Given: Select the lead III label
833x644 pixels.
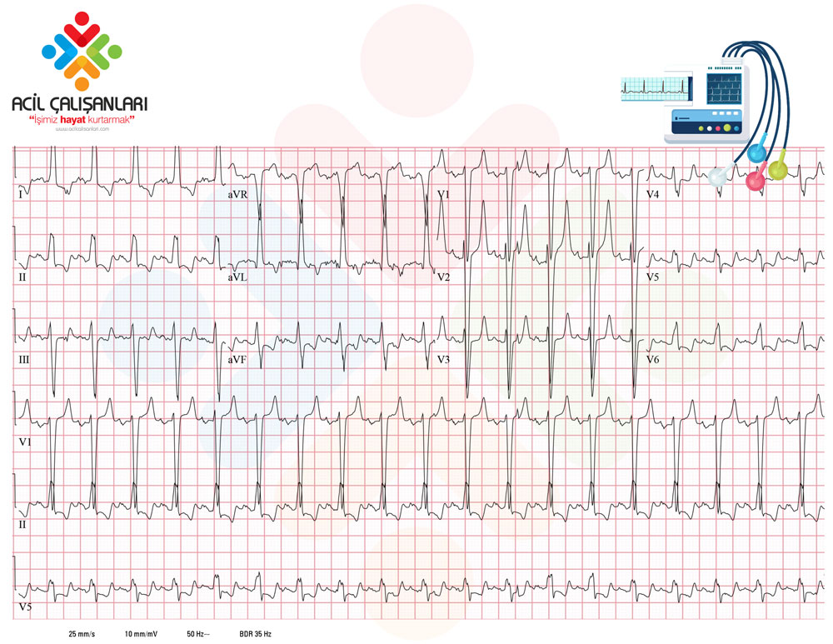Looking at the screenshot, I should [x=23, y=360].
